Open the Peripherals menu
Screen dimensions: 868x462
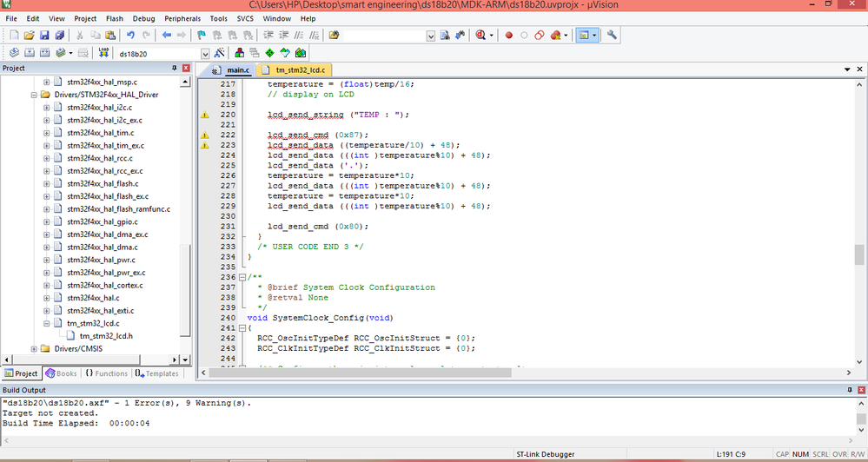pos(182,18)
